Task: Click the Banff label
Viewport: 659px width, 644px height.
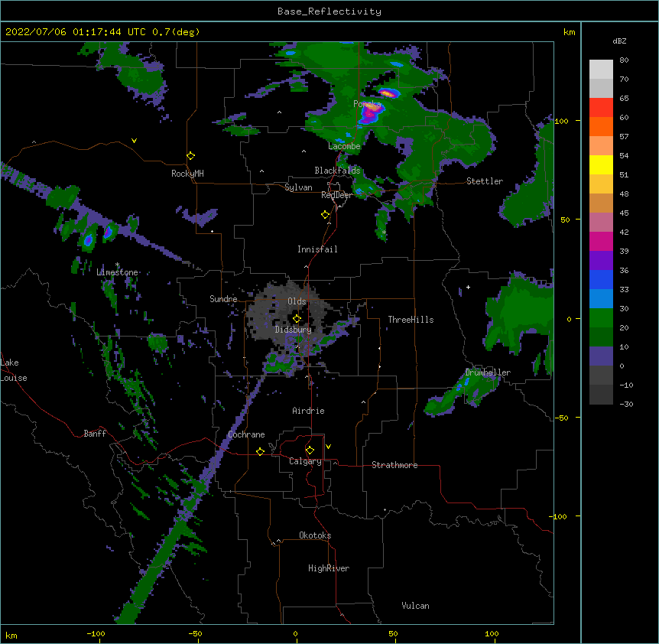Action: [95, 434]
